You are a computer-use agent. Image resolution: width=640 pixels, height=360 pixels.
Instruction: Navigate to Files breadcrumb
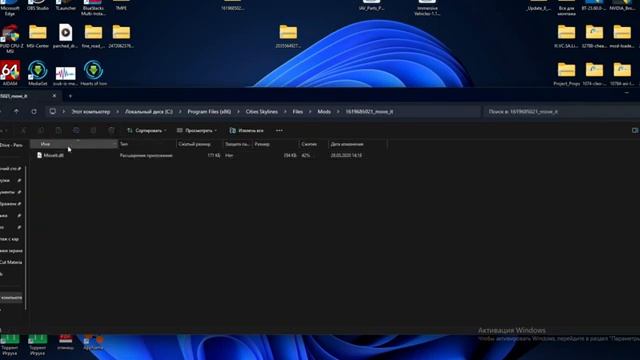pos(298,111)
